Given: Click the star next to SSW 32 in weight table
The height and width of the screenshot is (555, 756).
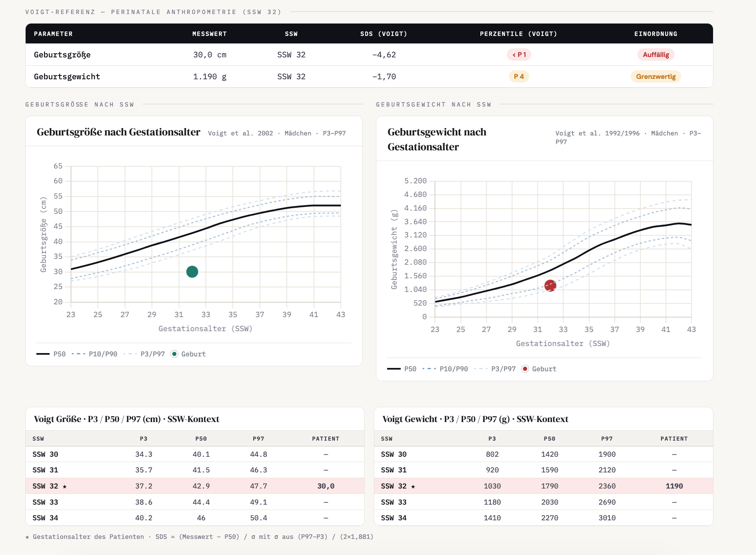Looking at the screenshot, I should point(413,486).
